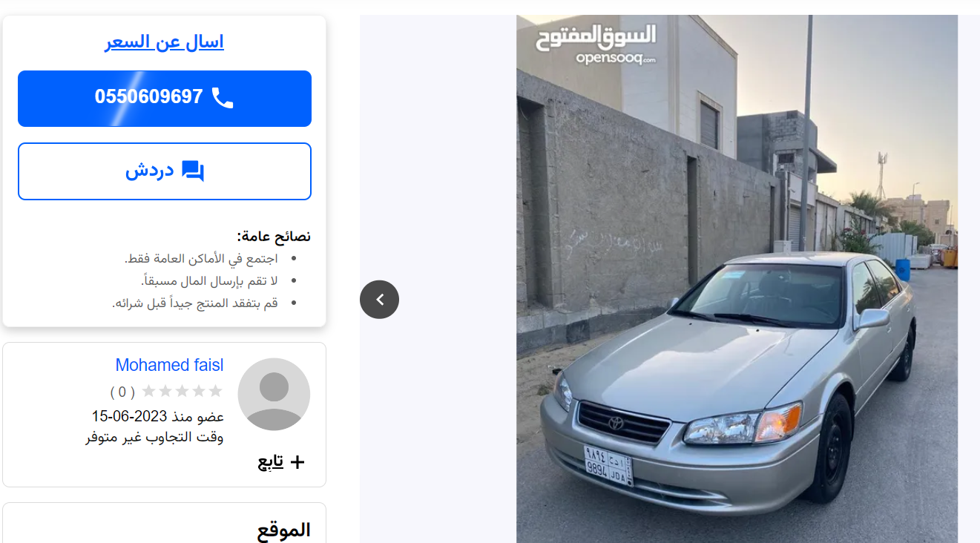
Task: Click the plus icon beside "تابع"
Action: click(297, 462)
